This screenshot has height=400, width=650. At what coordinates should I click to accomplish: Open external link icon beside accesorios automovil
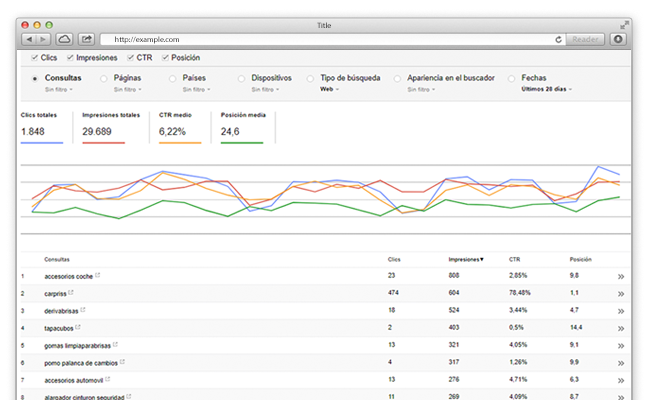(x=108, y=379)
